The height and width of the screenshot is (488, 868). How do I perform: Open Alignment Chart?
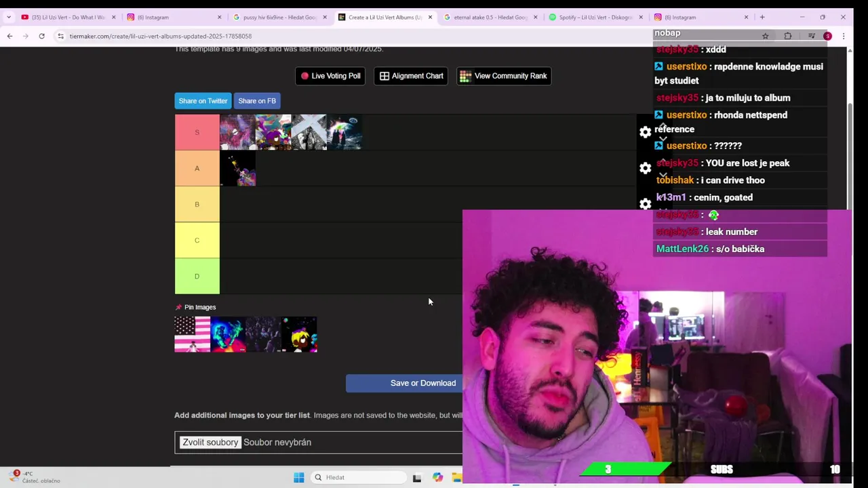412,76
